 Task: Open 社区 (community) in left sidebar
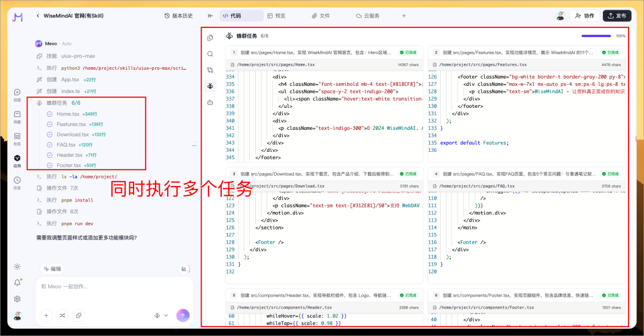tap(17, 139)
